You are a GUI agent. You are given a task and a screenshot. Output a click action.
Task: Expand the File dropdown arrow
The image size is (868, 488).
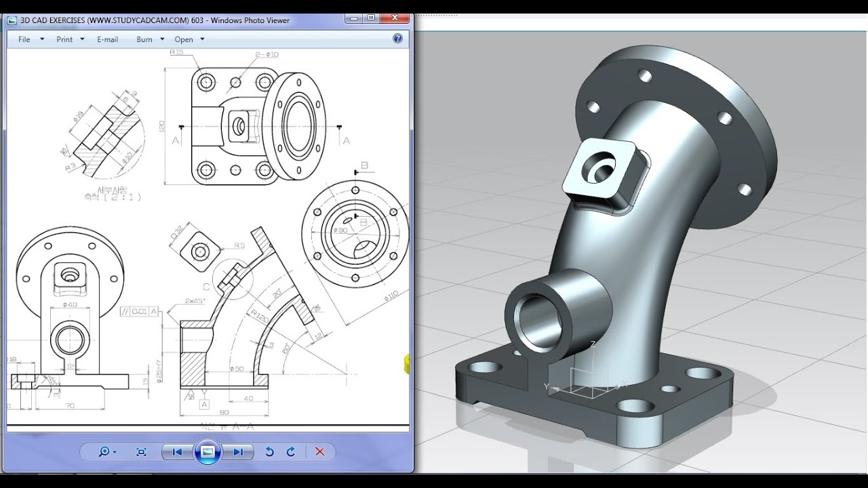pos(42,39)
